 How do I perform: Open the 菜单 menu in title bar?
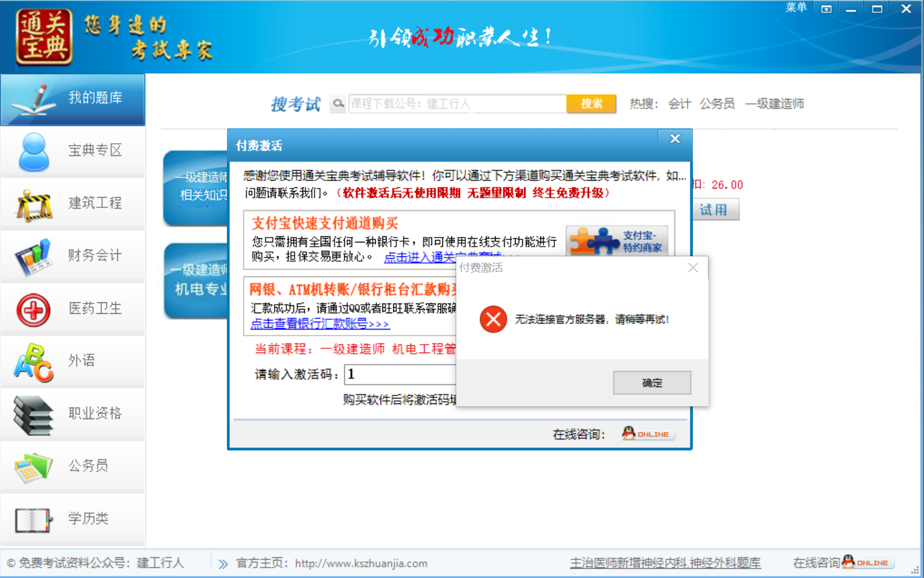pos(796,8)
